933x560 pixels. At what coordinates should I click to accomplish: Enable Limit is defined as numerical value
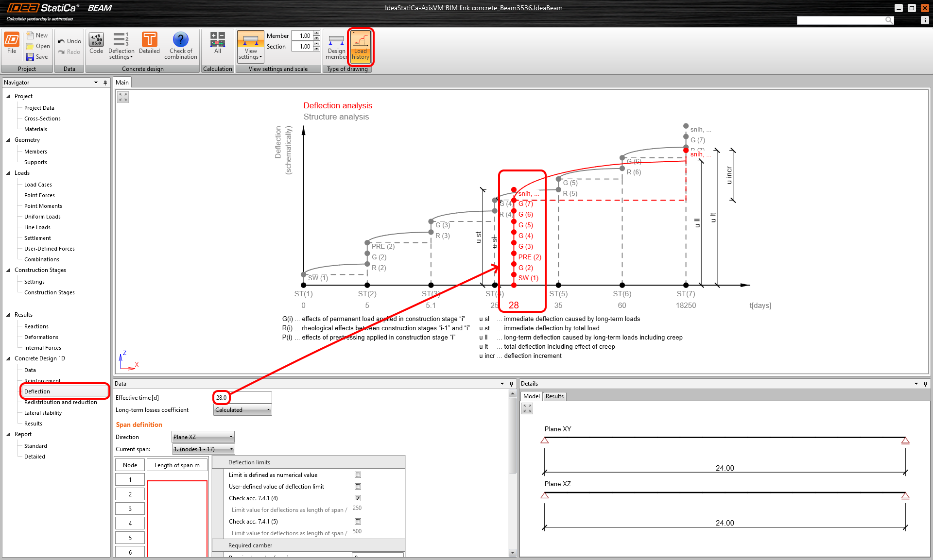(358, 475)
